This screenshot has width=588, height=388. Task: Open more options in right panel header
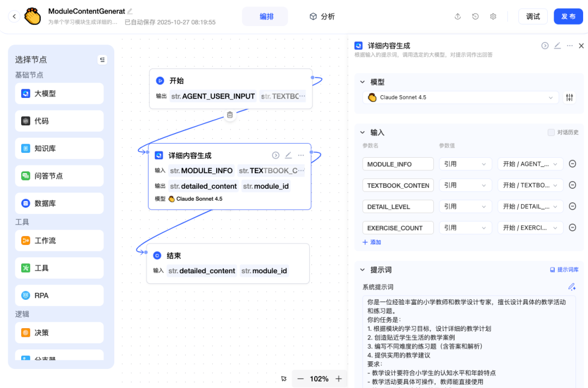[569, 45]
